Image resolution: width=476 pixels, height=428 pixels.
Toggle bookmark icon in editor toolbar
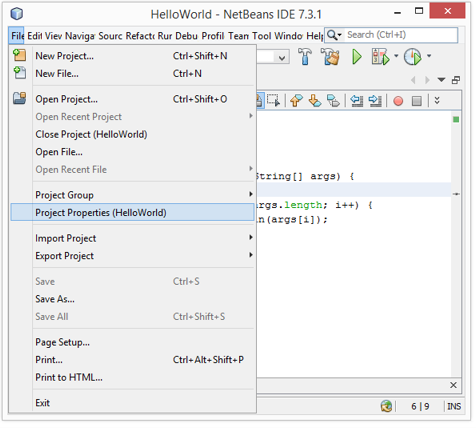pyautogui.click(x=333, y=101)
